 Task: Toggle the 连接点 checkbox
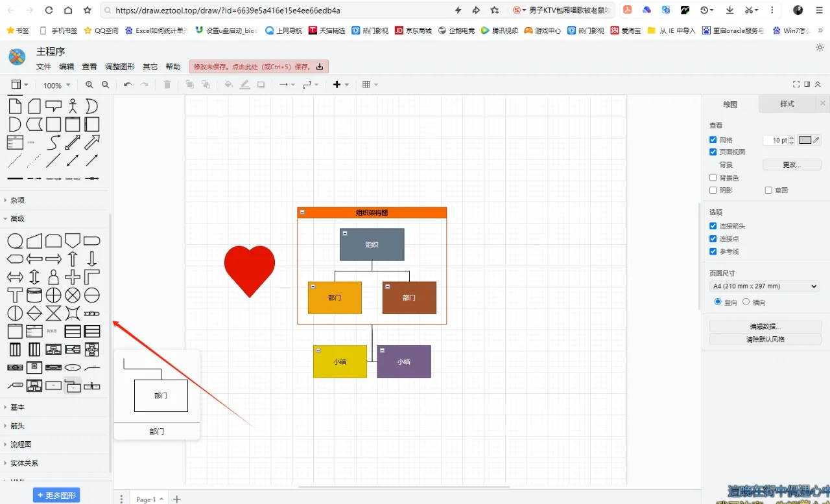pos(713,239)
